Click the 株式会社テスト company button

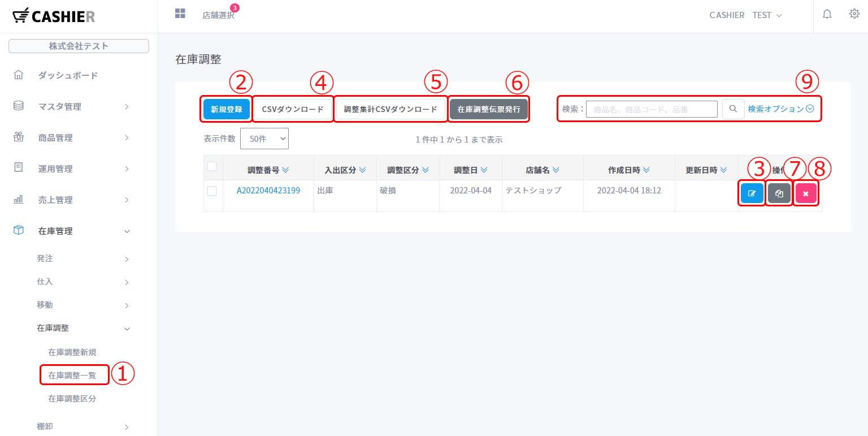79,46
